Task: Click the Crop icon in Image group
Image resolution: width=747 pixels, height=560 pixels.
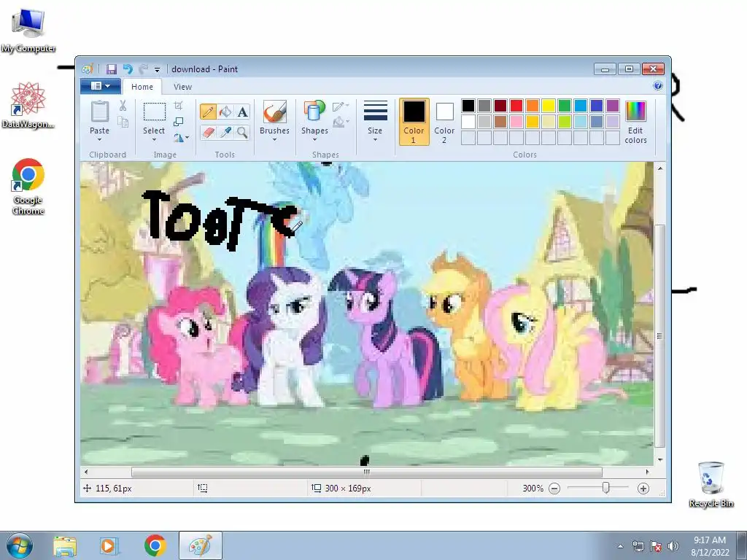Action: click(x=179, y=105)
